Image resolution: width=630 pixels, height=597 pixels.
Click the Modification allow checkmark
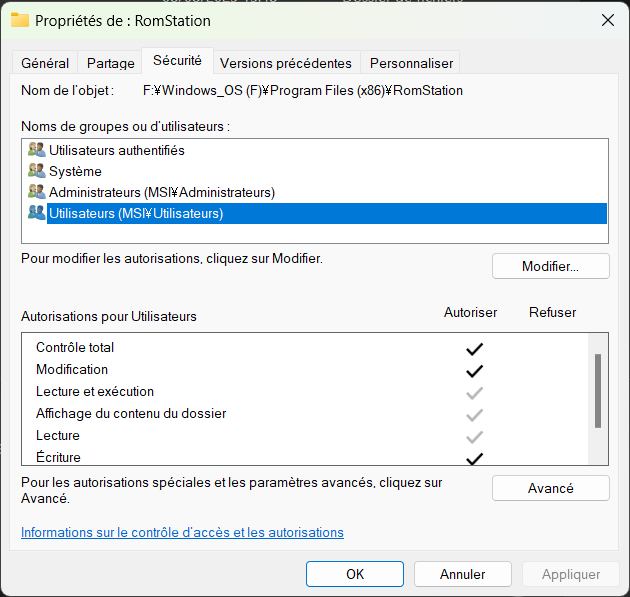[x=475, y=371]
